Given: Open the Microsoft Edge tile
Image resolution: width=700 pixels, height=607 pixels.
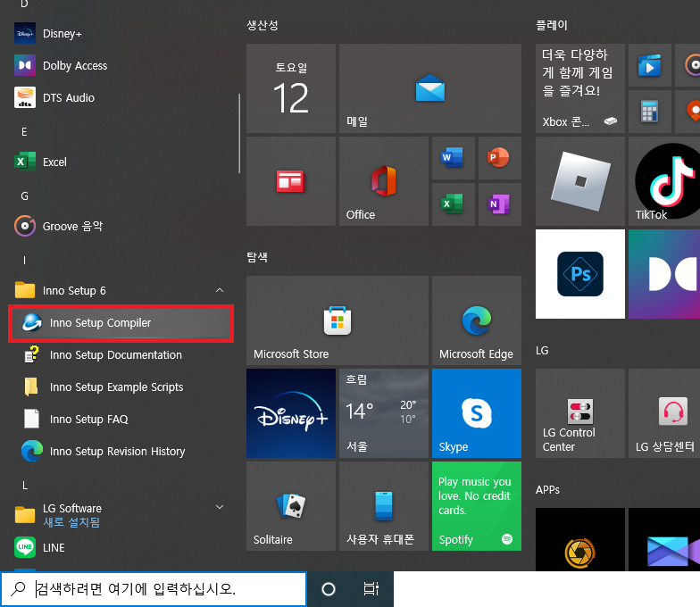Looking at the screenshot, I should pyautogui.click(x=477, y=320).
